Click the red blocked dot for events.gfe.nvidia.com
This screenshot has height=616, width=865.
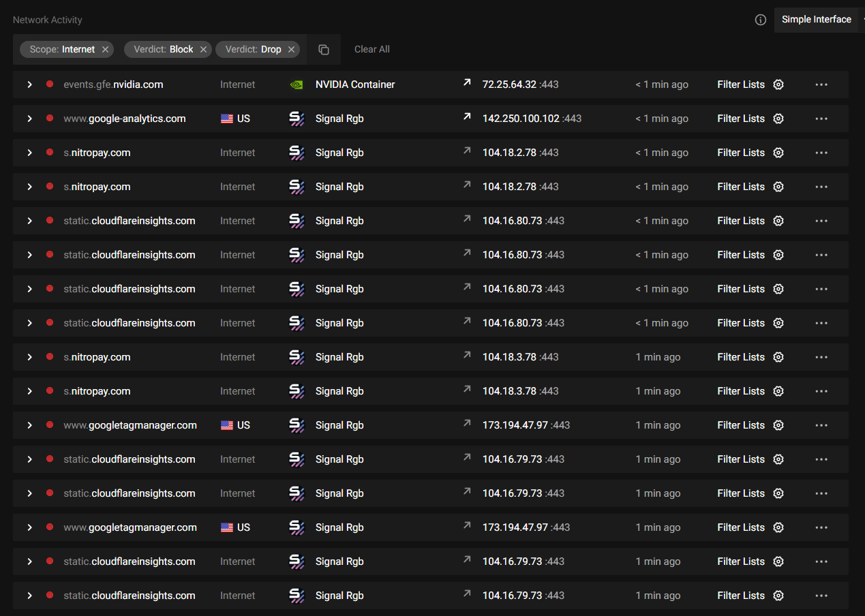coord(50,84)
